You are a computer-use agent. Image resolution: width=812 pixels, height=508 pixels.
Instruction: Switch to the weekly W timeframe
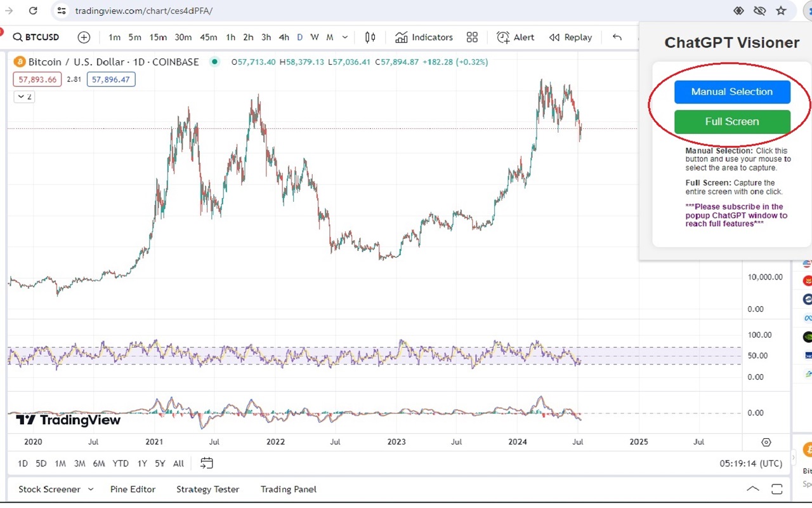(x=315, y=37)
